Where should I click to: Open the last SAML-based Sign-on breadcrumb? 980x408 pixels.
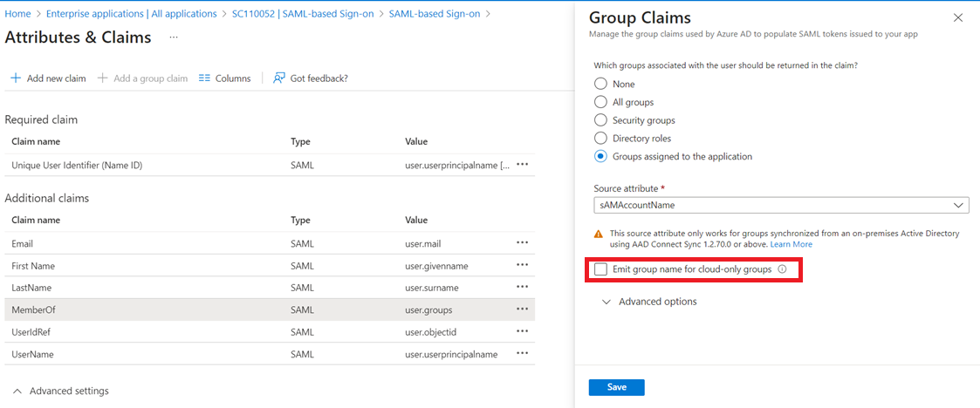(435, 13)
